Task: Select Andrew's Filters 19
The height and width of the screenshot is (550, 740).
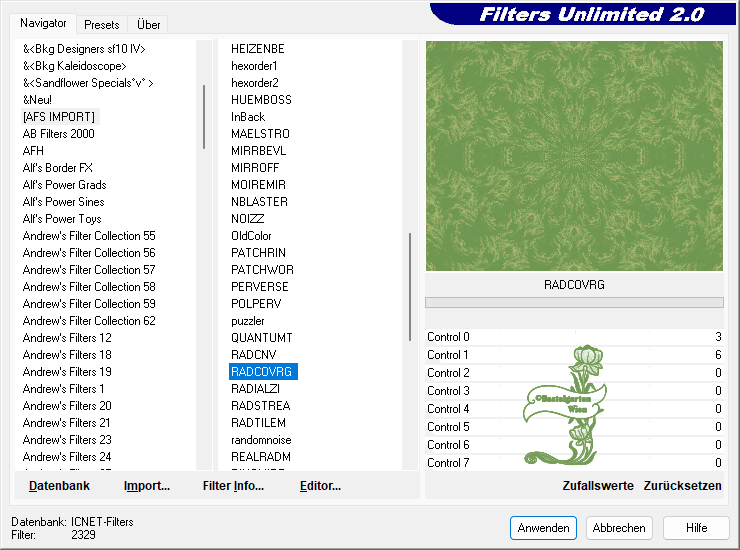Action: pyautogui.click(x=67, y=372)
